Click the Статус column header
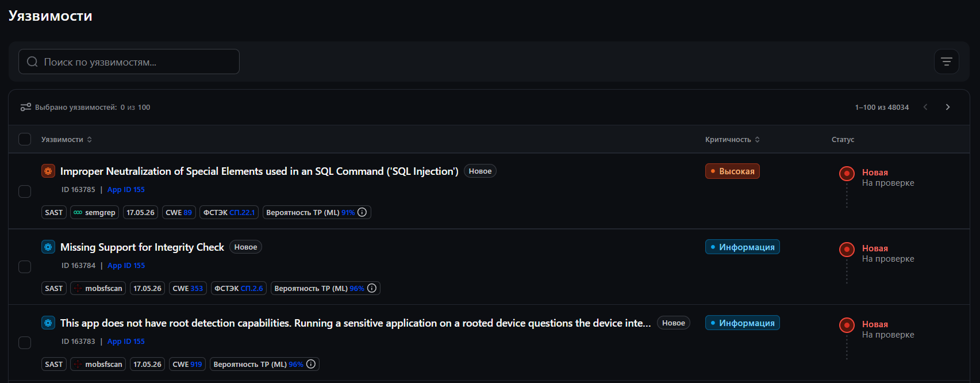The image size is (980, 383). [843, 139]
